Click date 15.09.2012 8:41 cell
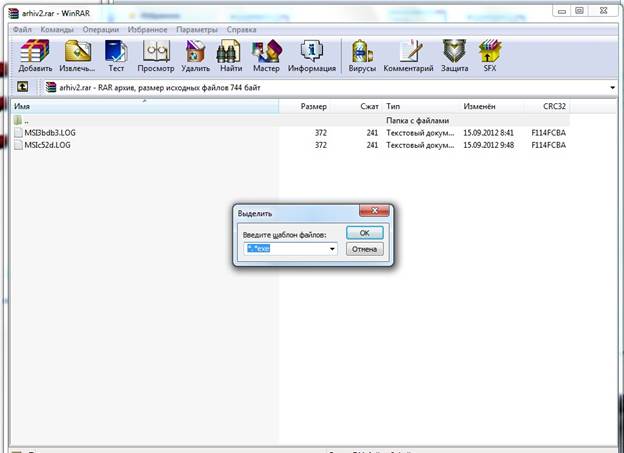 (488, 133)
